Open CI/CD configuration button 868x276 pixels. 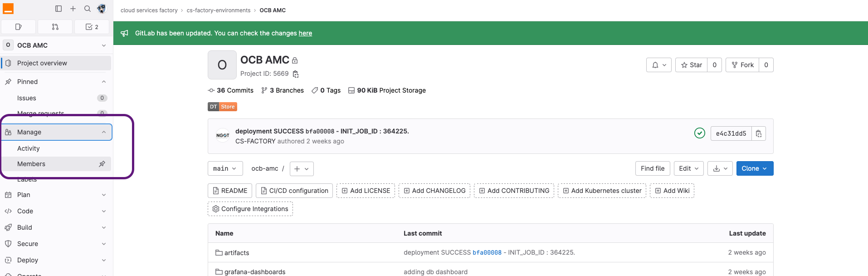point(294,191)
